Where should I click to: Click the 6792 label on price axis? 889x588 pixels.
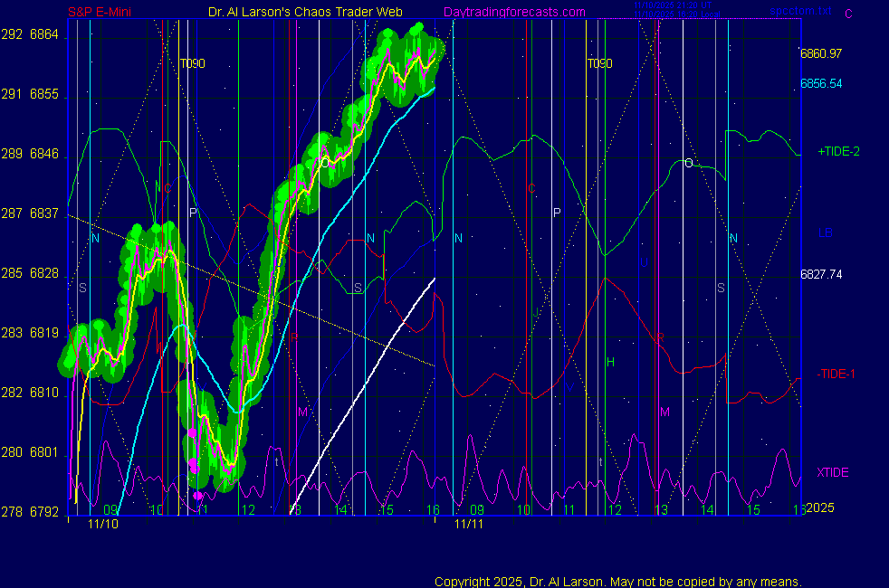(x=44, y=512)
